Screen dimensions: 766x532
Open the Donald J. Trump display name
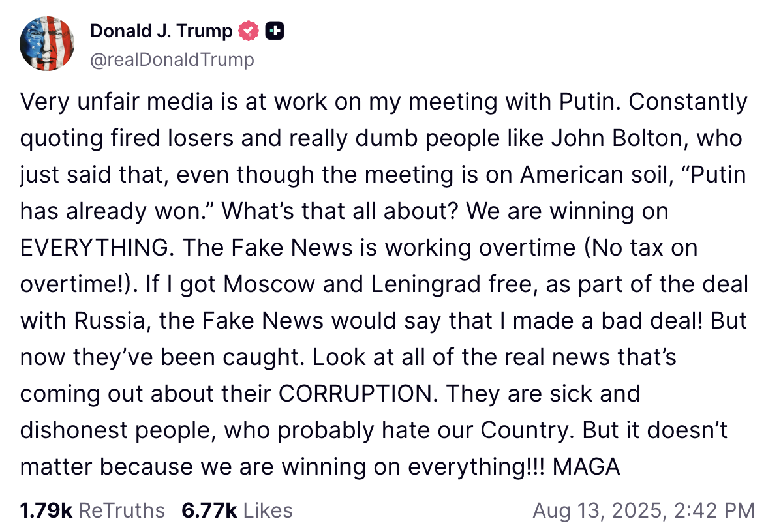161,31
